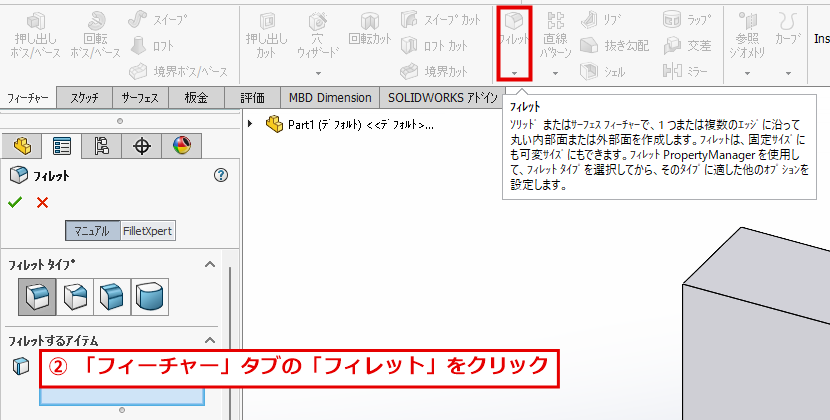
Task: Click Reference Geometry (参照ジオメトリ) tool
Action: click(x=747, y=36)
